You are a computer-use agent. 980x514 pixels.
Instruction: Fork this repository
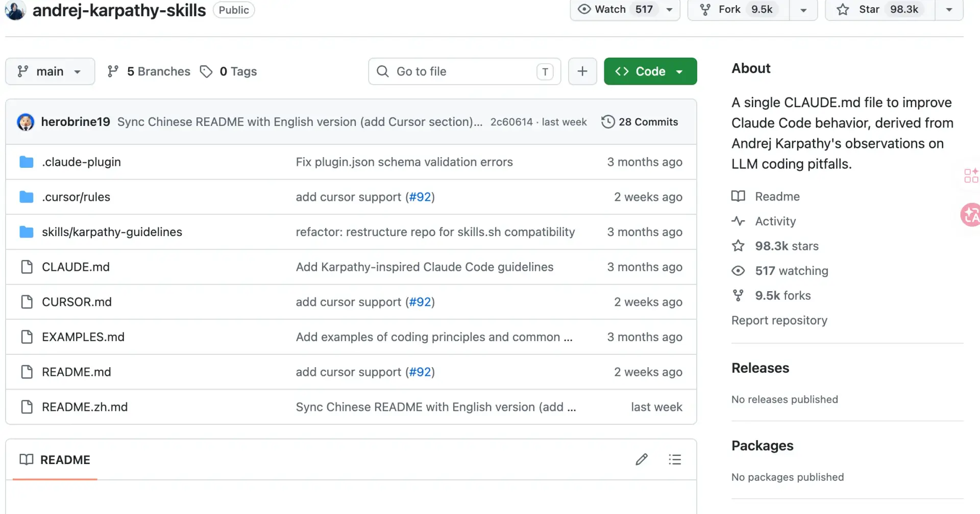point(738,10)
